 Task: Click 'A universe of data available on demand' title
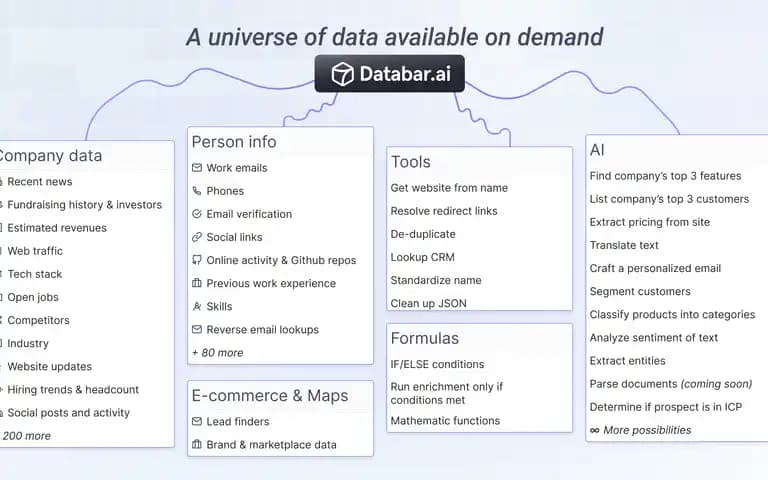[x=394, y=37]
